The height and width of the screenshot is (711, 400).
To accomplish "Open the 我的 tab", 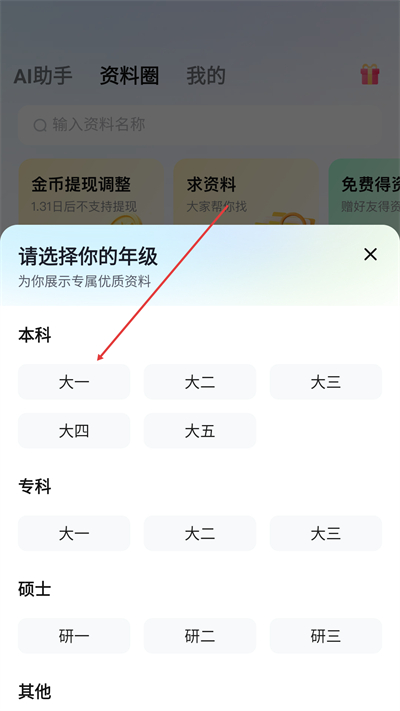I will [206, 76].
